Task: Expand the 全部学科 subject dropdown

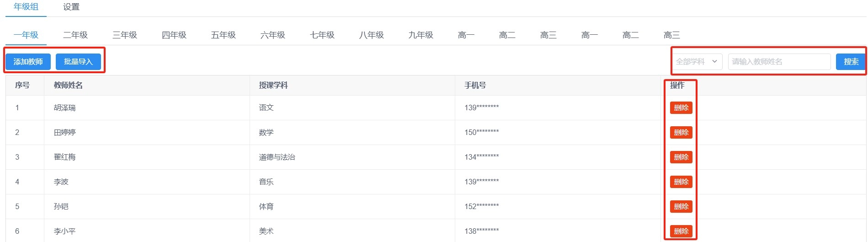Action: [x=697, y=62]
